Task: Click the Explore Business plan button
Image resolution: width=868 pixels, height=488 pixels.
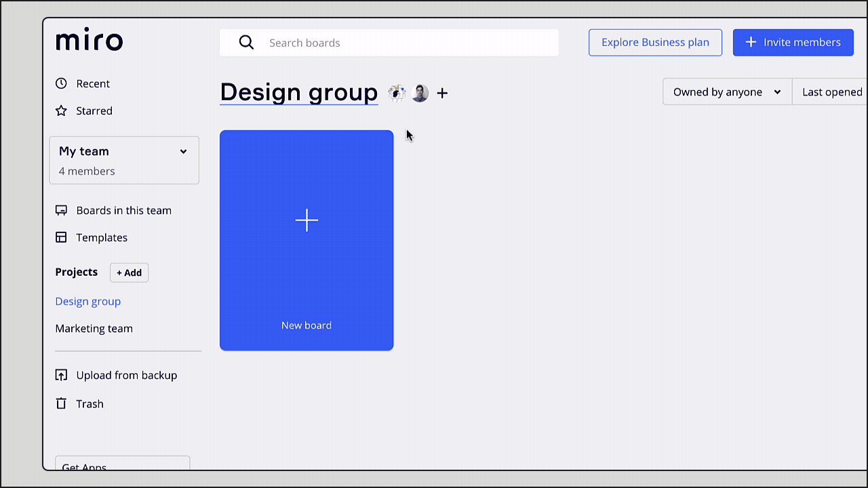Action: [x=655, y=42]
